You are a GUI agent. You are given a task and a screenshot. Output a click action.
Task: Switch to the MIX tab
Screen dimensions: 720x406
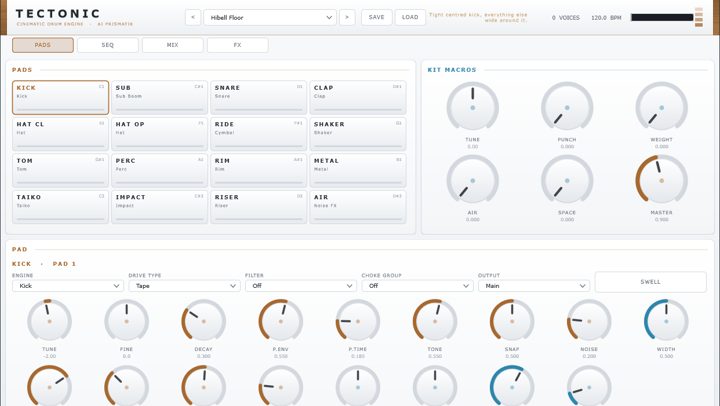[173, 45]
